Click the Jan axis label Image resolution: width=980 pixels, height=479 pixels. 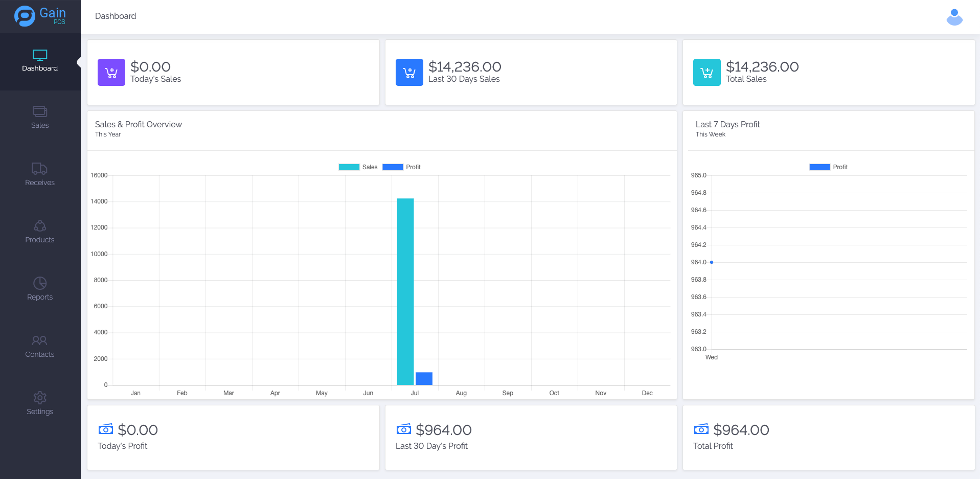(x=135, y=393)
